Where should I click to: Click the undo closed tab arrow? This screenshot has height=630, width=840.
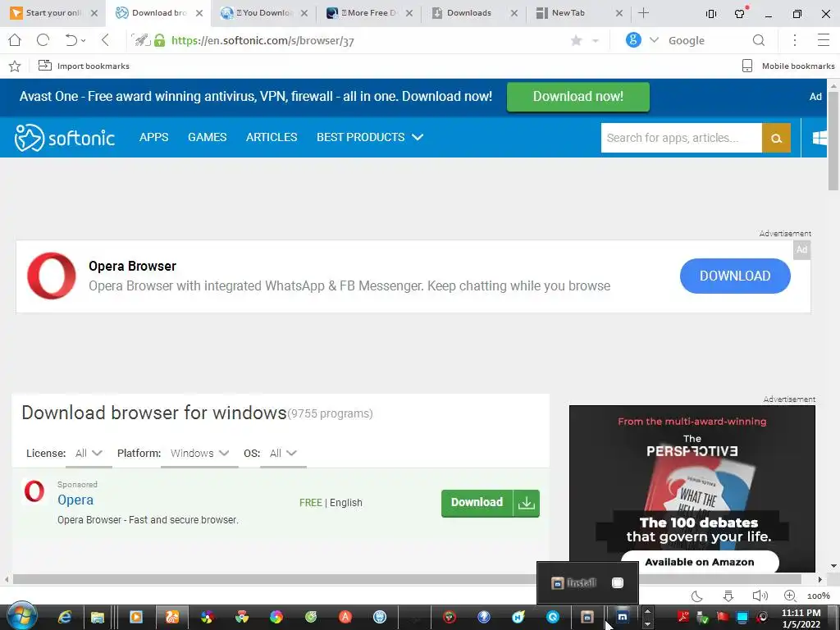[71, 40]
